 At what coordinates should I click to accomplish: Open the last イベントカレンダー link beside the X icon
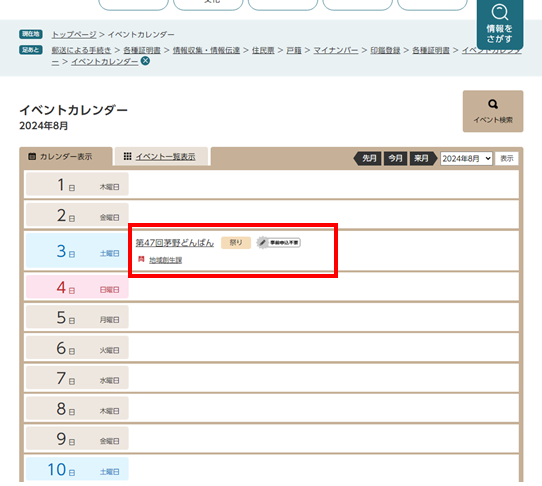105,62
